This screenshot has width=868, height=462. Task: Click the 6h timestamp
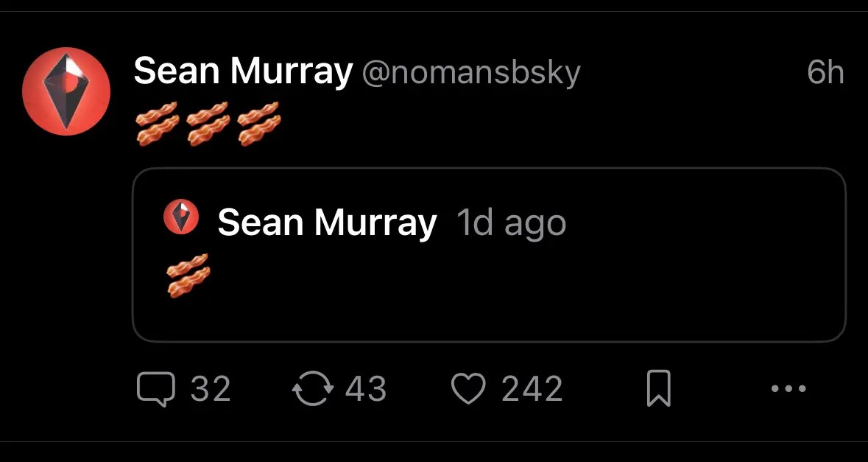(x=825, y=72)
